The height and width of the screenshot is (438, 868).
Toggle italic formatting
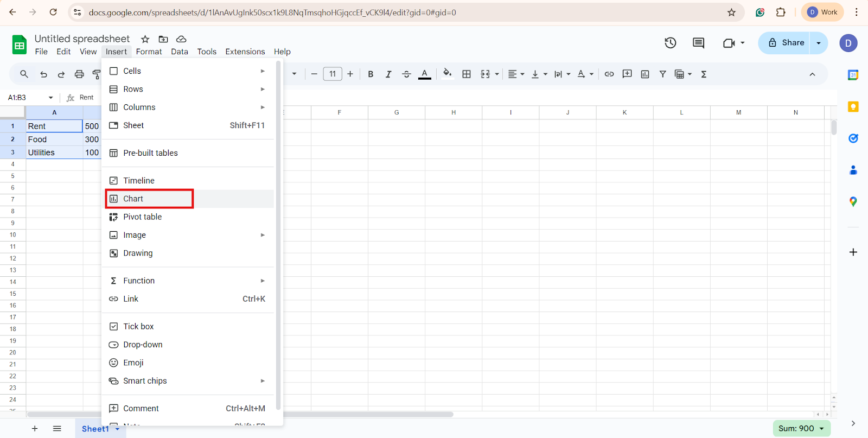(x=388, y=74)
